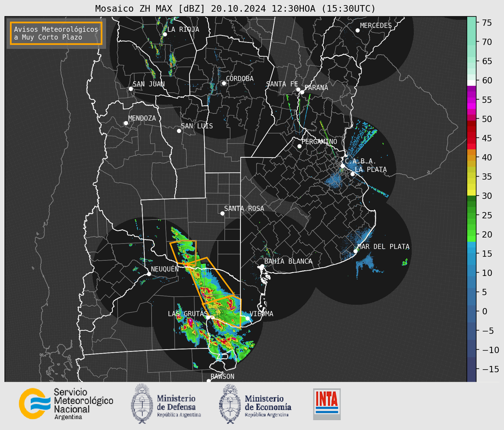Viewport: 504px width, 430px height.
Task: Click the Ministerio de Economía coat of arms
Action: pos(230,404)
